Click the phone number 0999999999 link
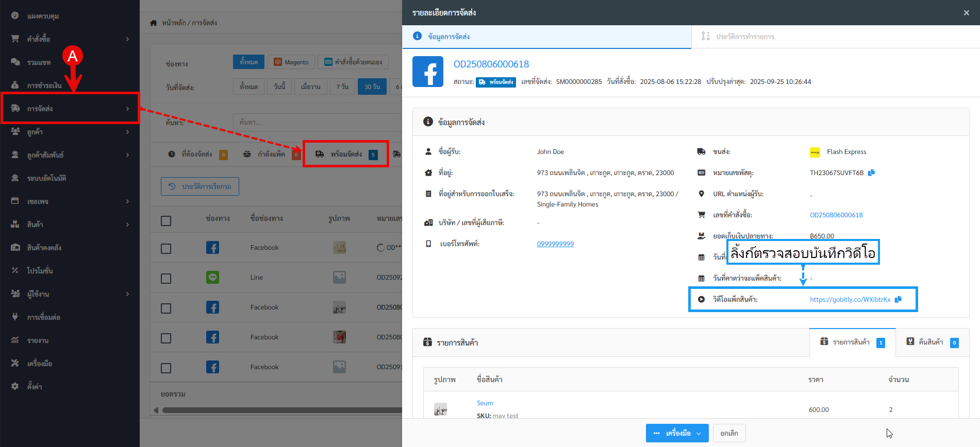The image size is (980, 447). point(555,244)
